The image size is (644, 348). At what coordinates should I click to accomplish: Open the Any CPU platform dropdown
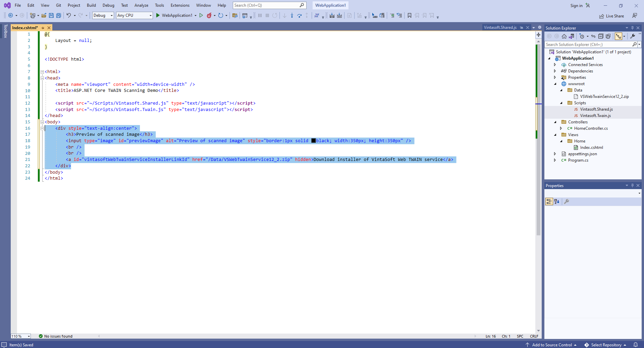134,15
